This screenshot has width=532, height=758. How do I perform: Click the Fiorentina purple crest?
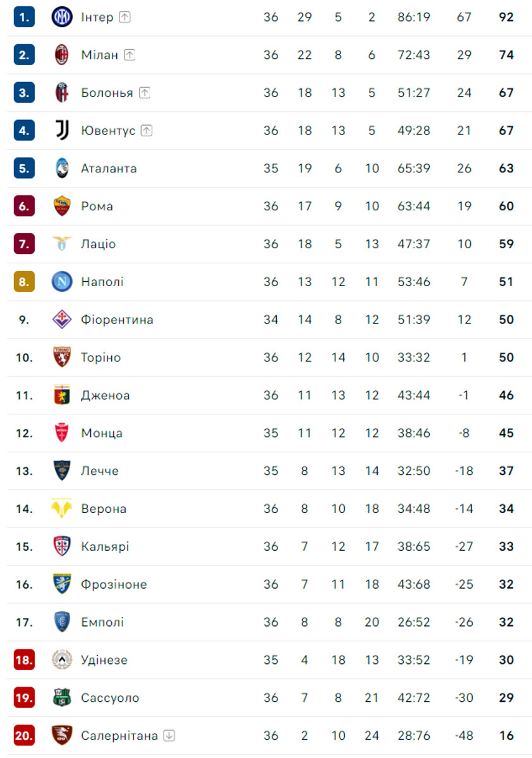tap(62, 320)
